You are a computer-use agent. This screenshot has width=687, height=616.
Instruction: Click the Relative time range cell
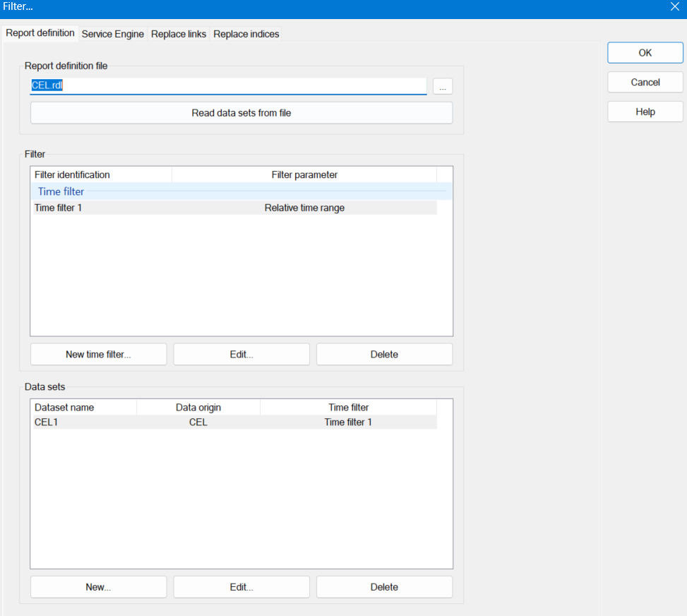click(304, 208)
